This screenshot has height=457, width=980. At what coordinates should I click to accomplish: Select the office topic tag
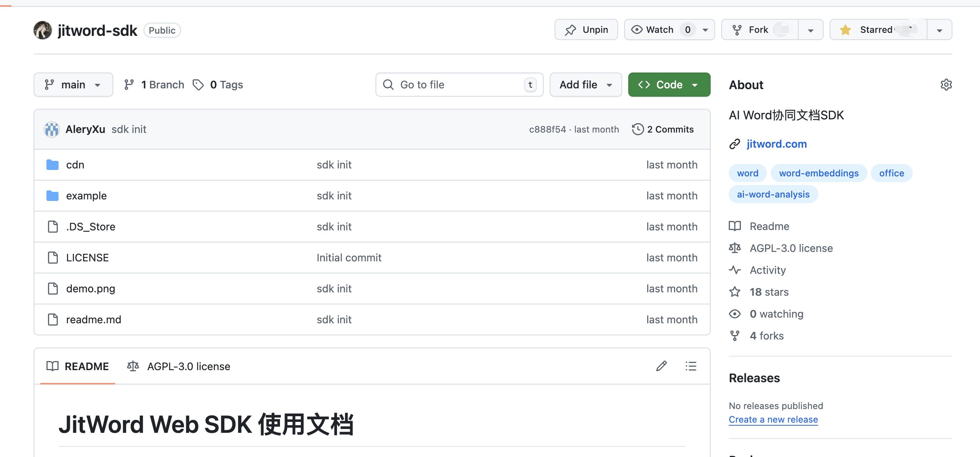pyautogui.click(x=891, y=173)
